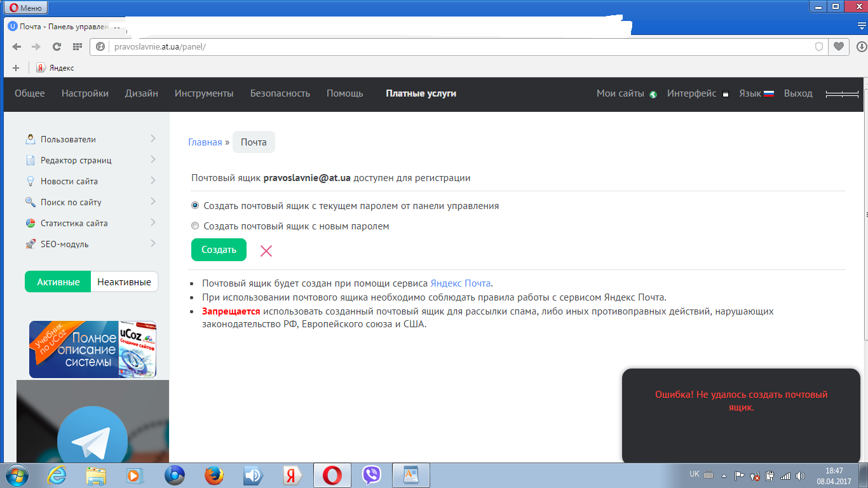Viewport: 868px width, 488px height.
Task: Open the Яндекс Почта link
Action: 461,283
